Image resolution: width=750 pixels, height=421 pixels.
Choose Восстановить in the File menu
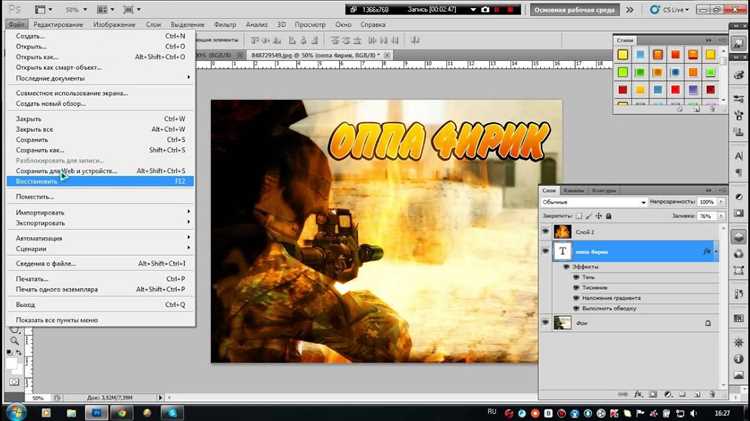[x=100, y=181]
